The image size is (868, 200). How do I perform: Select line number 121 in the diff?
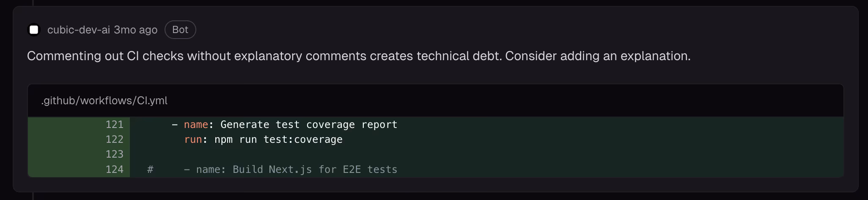tap(114, 125)
